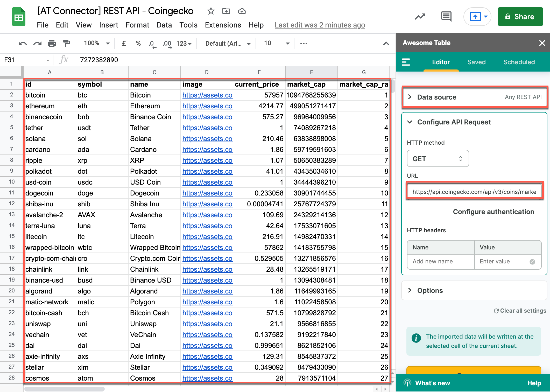Viewport: 550px width, 392px height.
Task: Select the Paint format tool
Action: (x=67, y=44)
